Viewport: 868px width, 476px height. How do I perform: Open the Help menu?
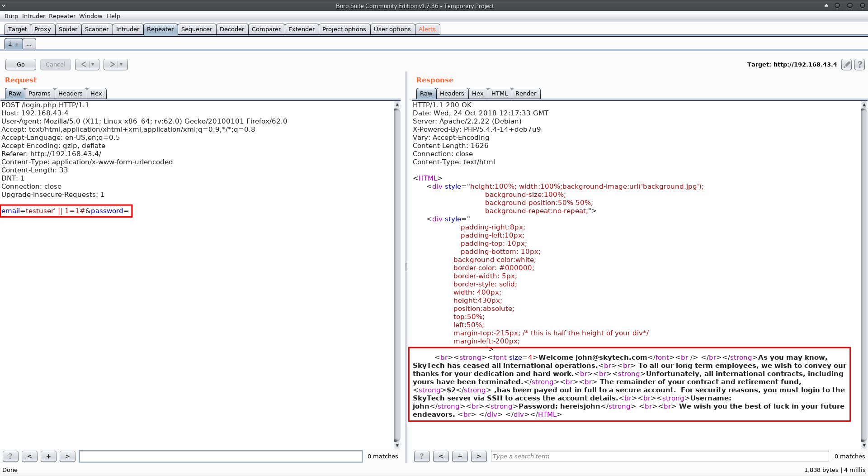click(113, 16)
